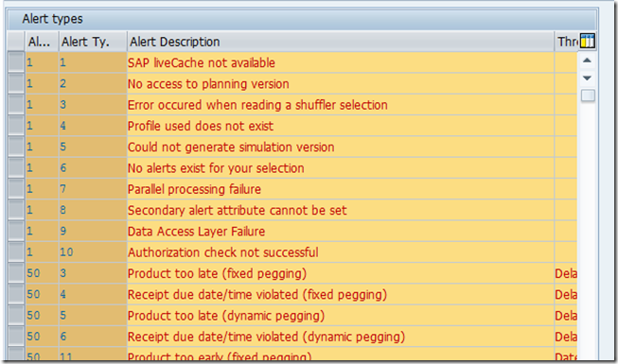Click the Alert types panel title bar
Screen dimensions: 618x364
coord(302,19)
